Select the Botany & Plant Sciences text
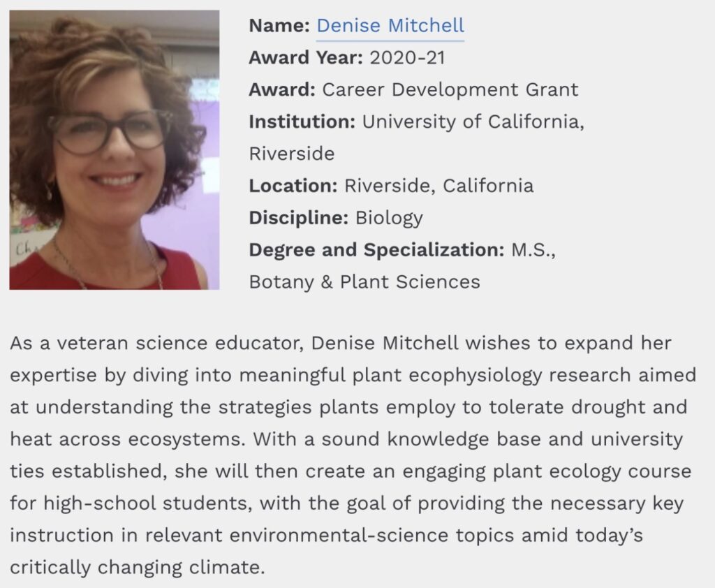715x588 pixels. point(364,282)
